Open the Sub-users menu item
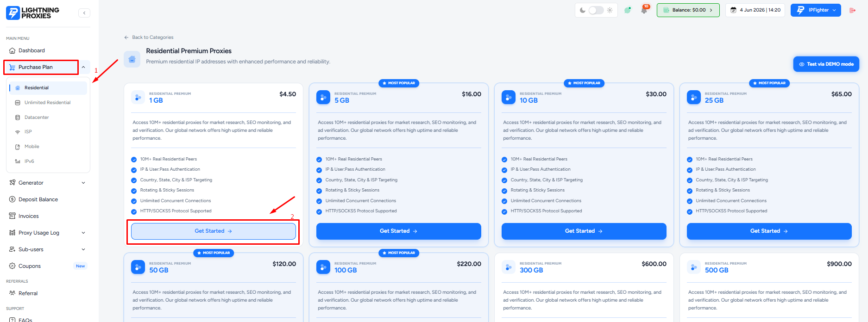The height and width of the screenshot is (322, 868). click(x=31, y=249)
